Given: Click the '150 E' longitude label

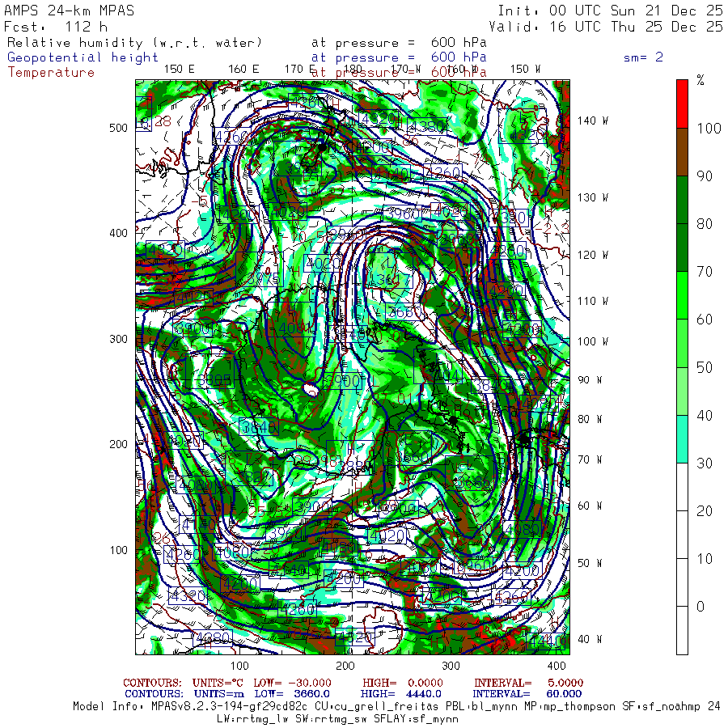Looking at the screenshot, I should click(180, 70).
